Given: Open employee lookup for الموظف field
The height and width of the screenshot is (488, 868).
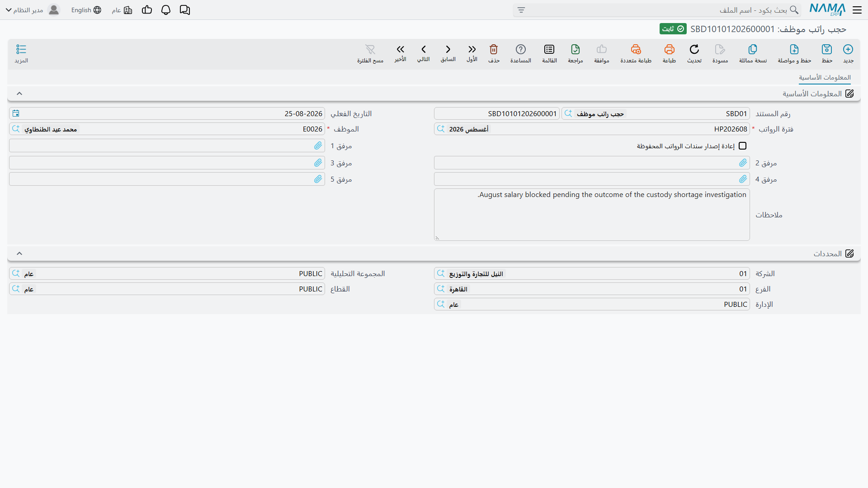Looking at the screenshot, I should (x=16, y=129).
